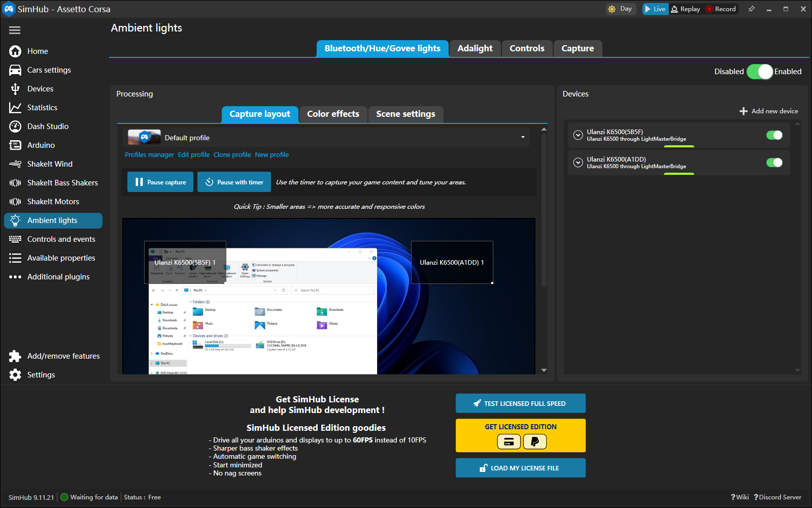Click Add new device label
The width and height of the screenshot is (812, 508).
click(774, 111)
